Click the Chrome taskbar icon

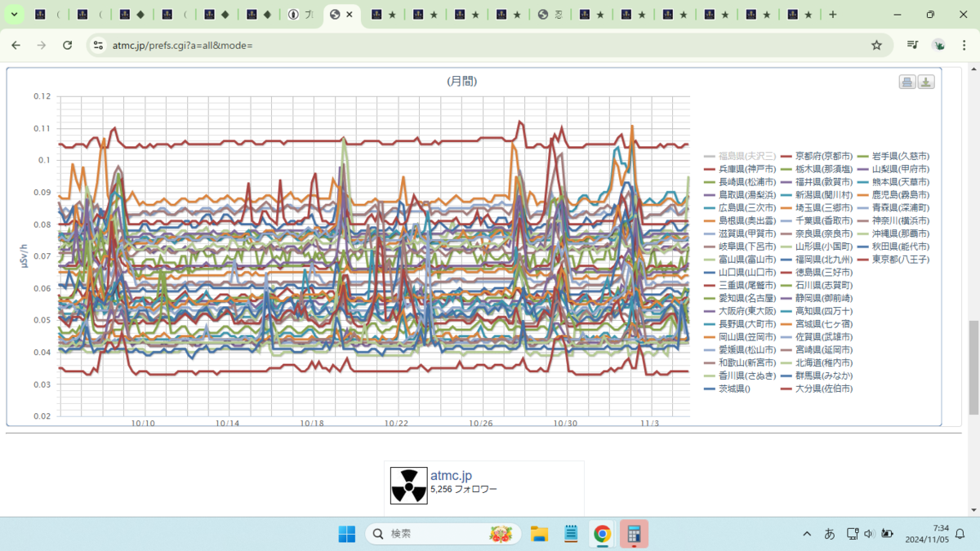pyautogui.click(x=602, y=534)
